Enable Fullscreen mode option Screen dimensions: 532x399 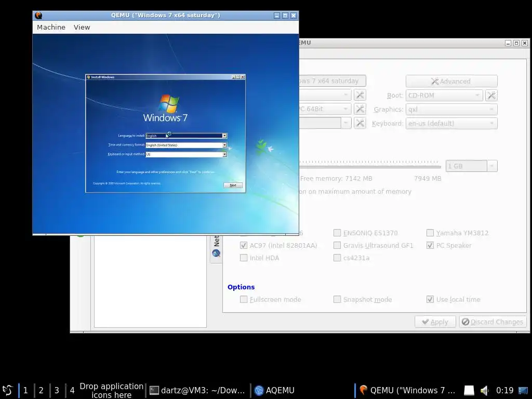[x=243, y=299]
